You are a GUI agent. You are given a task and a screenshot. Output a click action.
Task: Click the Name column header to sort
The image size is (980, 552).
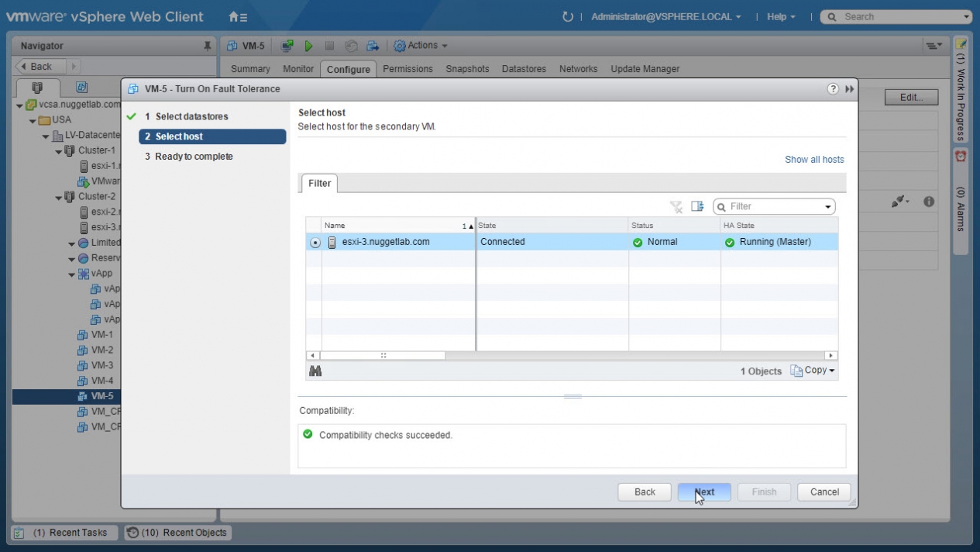tap(391, 226)
